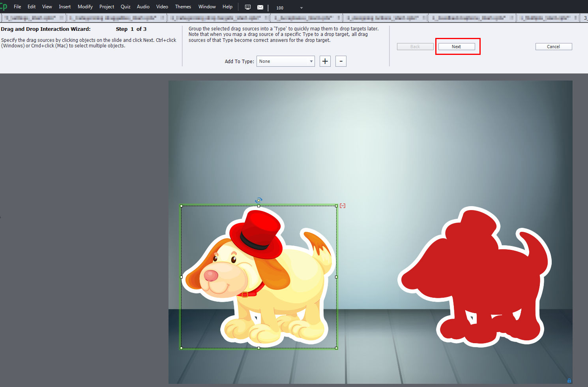
Task: Click the Cancel button in the wizard
Action: [553, 46]
